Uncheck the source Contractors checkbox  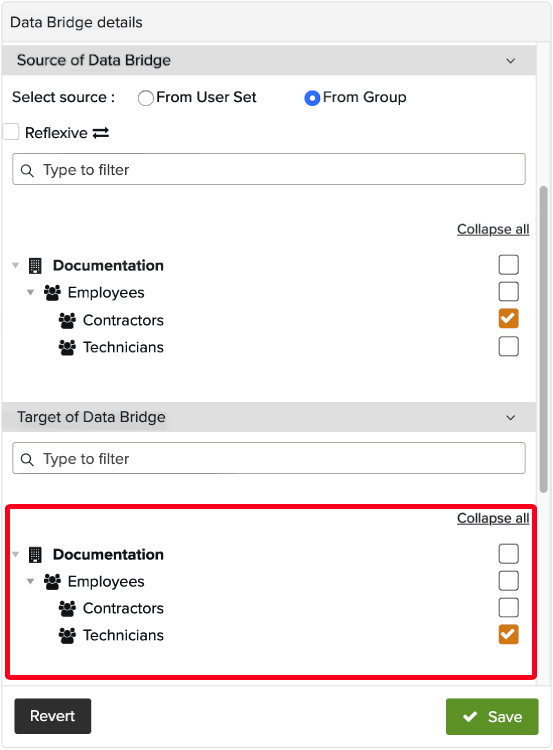pos(508,319)
